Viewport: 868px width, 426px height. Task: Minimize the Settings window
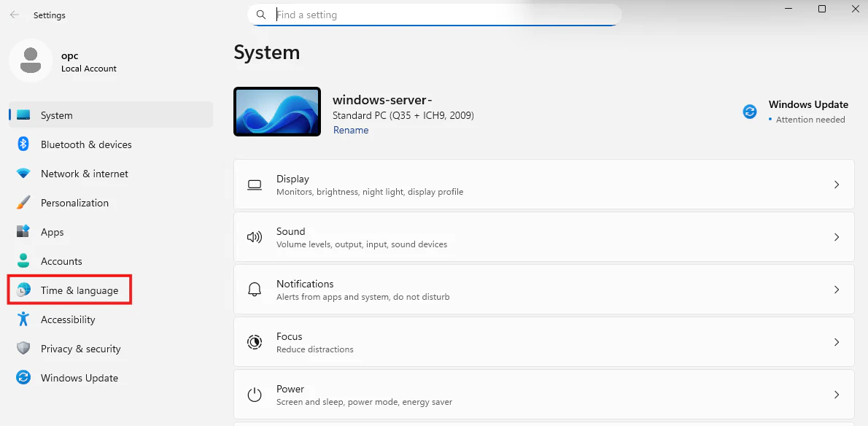(x=788, y=9)
